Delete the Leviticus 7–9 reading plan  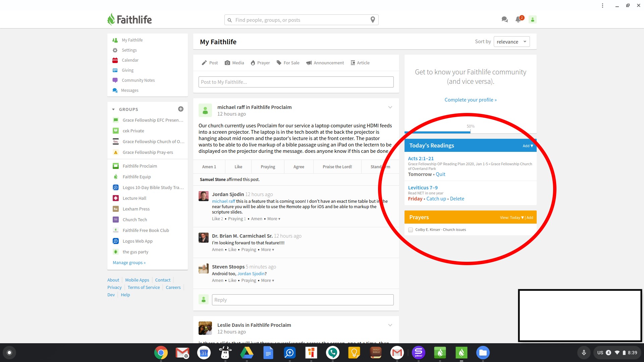click(457, 199)
